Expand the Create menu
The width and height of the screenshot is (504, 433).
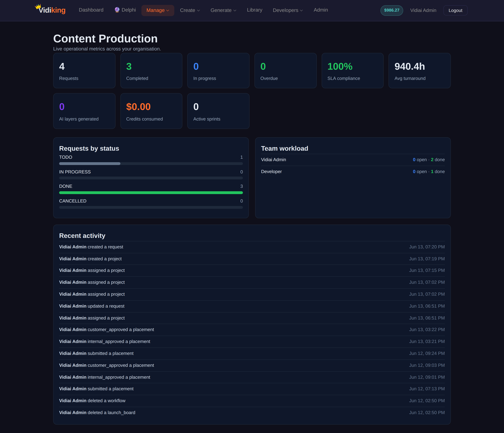coord(190,10)
